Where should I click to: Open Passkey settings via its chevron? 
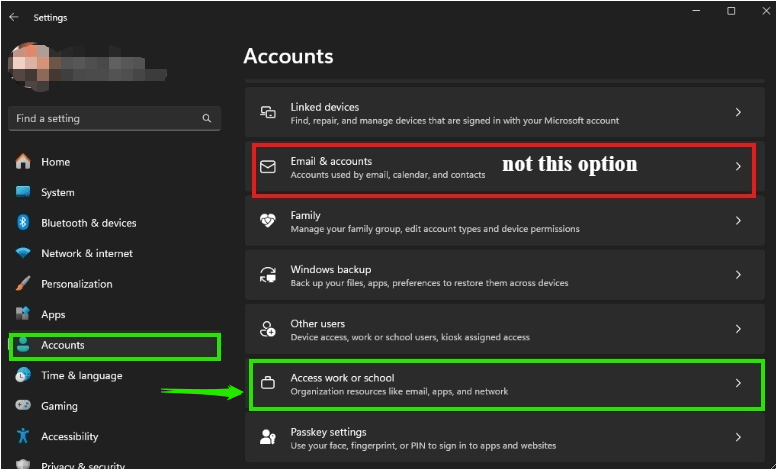738,437
